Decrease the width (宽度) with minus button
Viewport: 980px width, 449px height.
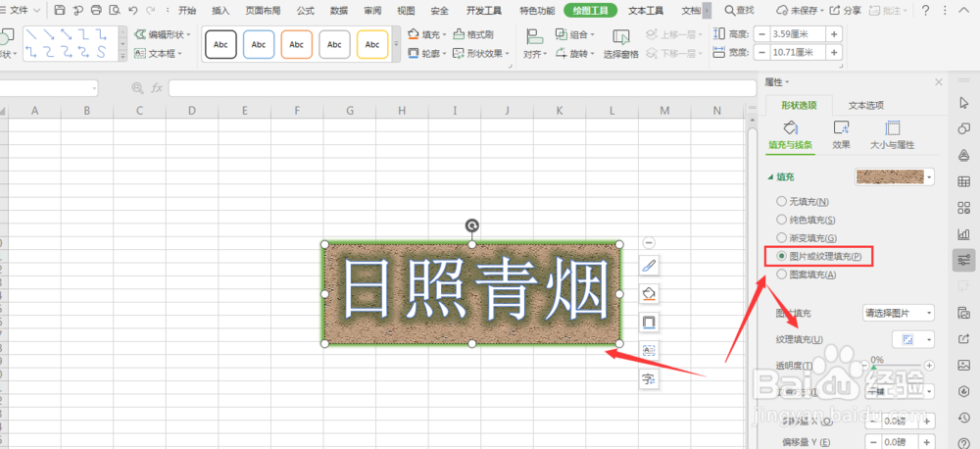click(761, 53)
